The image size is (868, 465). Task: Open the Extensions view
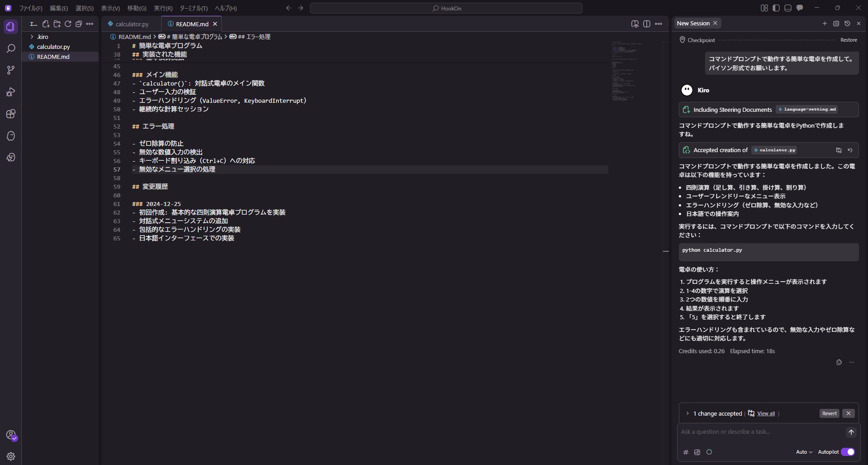pos(11,114)
